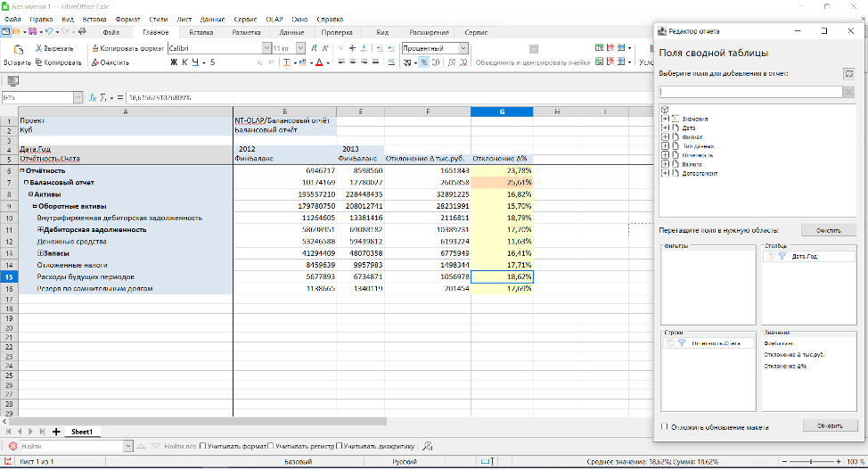Image resolution: width=868 pixels, height=470 pixels.
Task: Expand the Тип данных tree node
Action: tap(666, 145)
